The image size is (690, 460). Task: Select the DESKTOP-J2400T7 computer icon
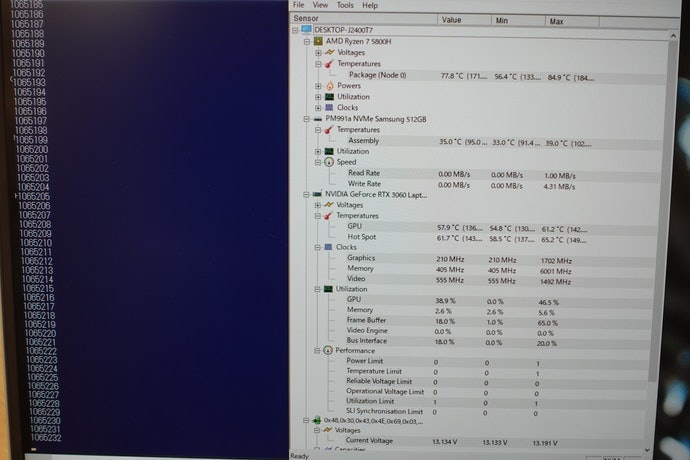pyautogui.click(x=307, y=30)
